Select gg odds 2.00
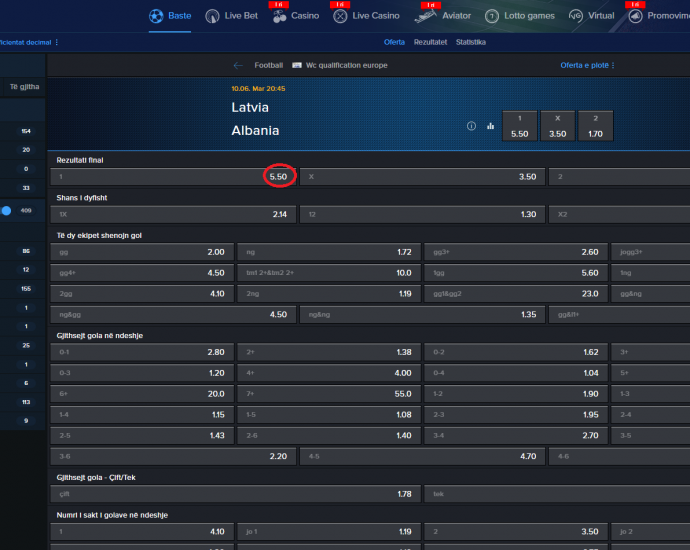 142,252
